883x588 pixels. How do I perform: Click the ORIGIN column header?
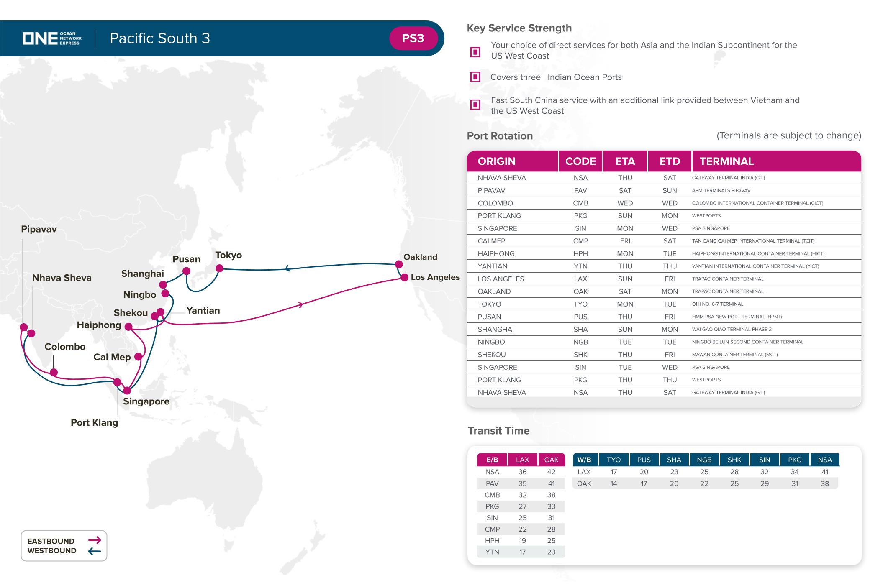pyautogui.click(x=497, y=161)
